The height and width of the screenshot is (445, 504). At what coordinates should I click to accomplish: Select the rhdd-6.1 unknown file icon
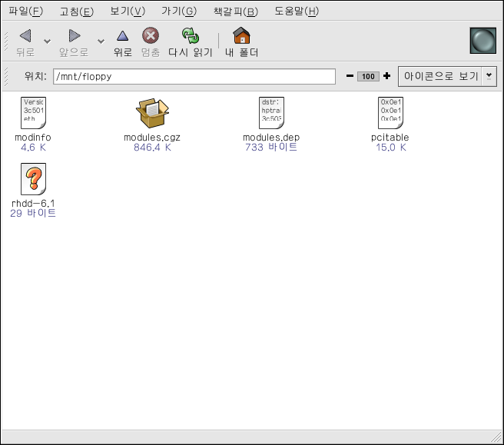click(x=33, y=181)
